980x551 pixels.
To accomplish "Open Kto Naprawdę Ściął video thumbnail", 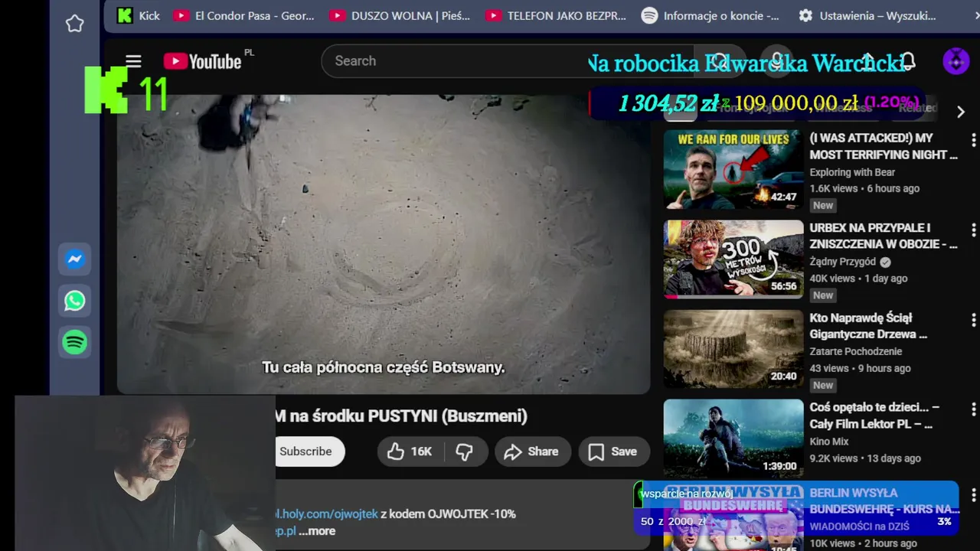I will [733, 349].
